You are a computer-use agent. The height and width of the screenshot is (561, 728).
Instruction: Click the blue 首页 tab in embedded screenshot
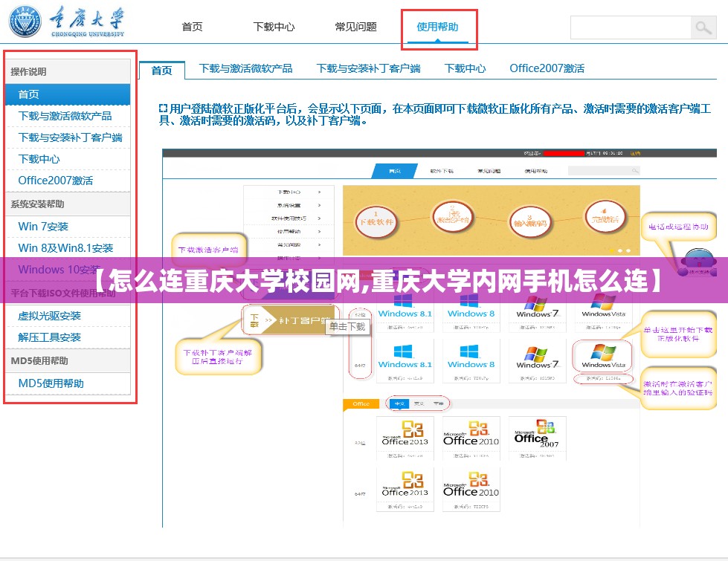tap(395, 171)
